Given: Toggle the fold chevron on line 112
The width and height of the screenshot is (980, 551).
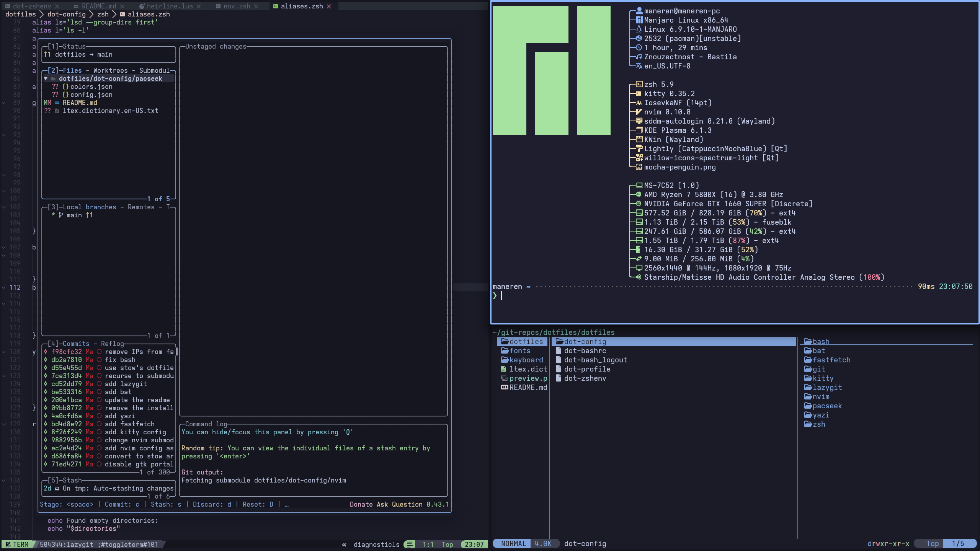Looking at the screenshot, I should [x=3, y=287].
